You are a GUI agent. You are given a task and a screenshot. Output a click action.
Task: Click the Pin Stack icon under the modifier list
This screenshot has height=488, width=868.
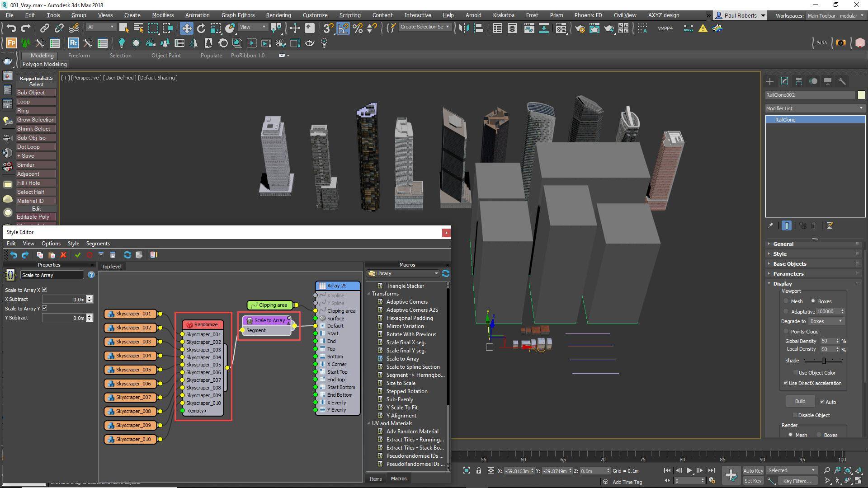(x=770, y=226)
